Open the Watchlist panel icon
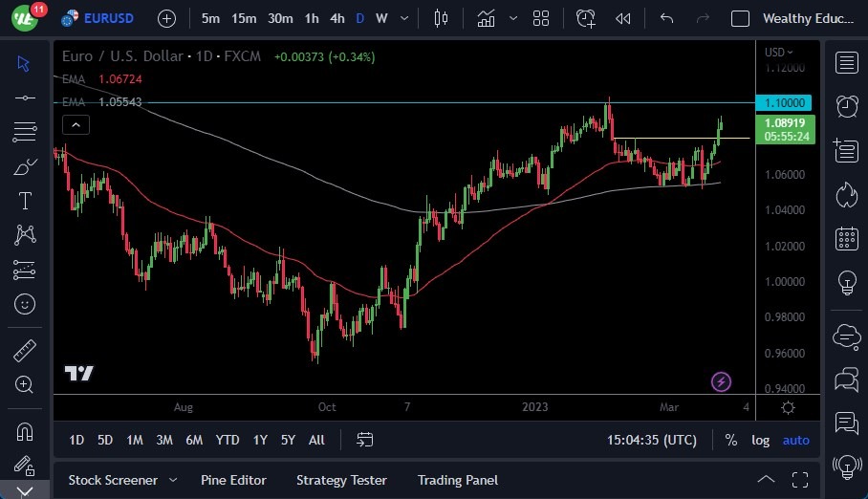The image size is (868, 499). pyautogui.click(x=846, y=63)
